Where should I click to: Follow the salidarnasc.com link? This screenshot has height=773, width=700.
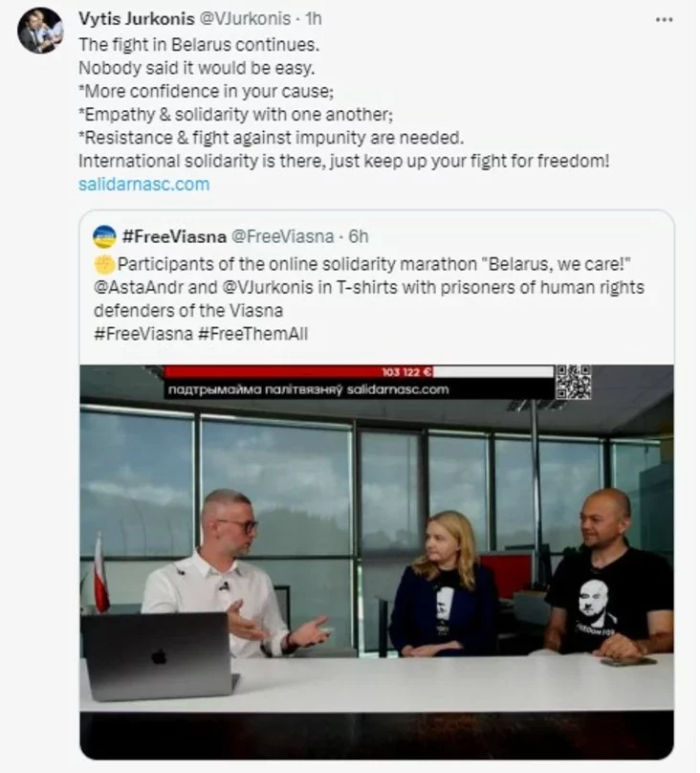(x=143, y=185)
